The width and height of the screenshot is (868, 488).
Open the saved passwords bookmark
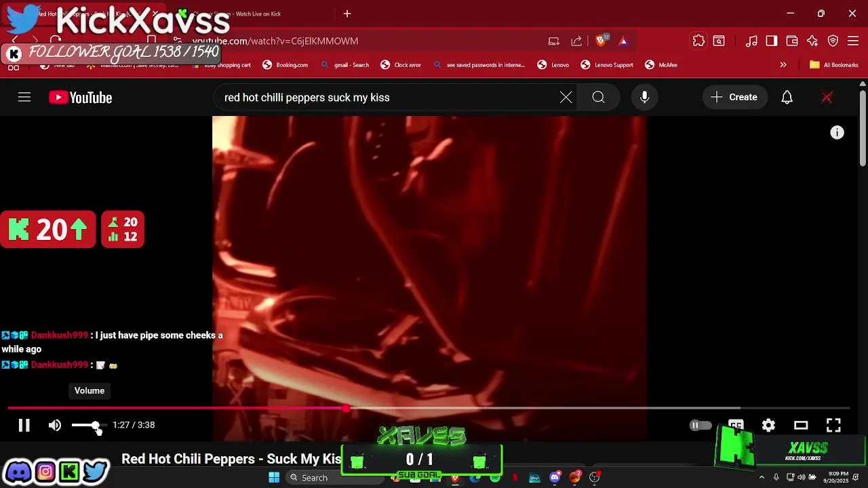[479, 65]
